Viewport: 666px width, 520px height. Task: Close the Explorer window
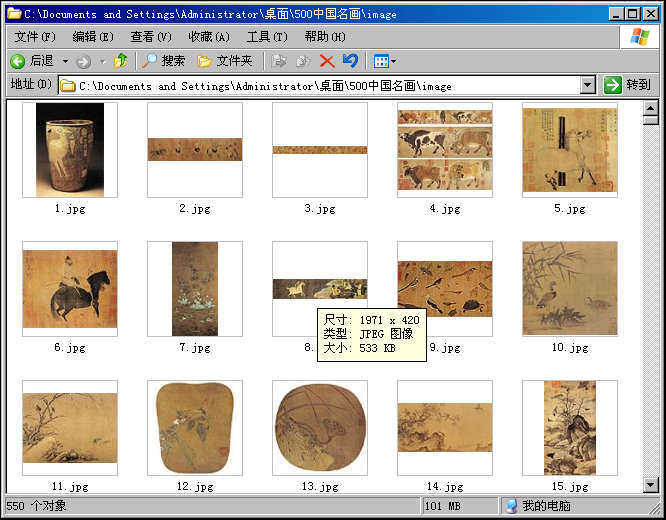point(650,14)
